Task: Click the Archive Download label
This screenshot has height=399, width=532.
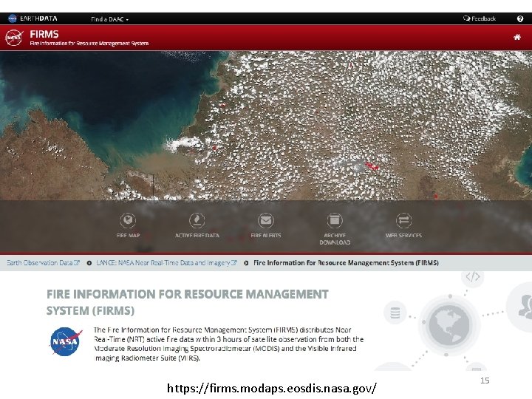Action: coord(335,239)
